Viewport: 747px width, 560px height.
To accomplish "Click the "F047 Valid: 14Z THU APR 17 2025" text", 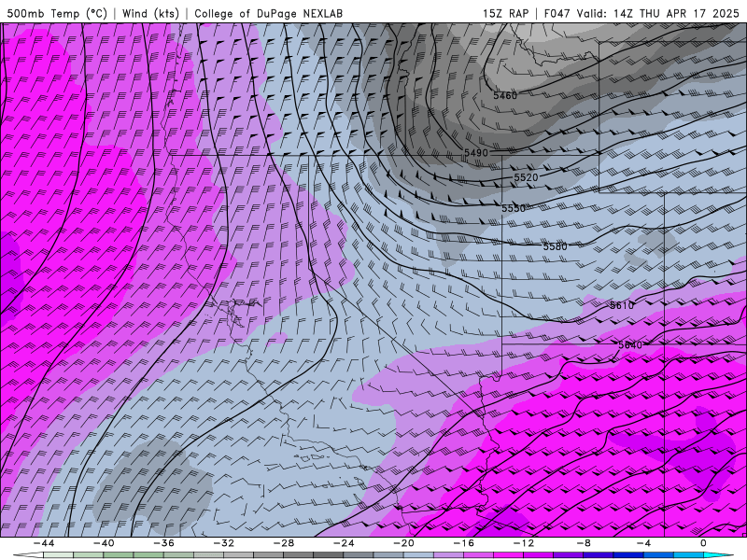I will click(x=641, y=13).
